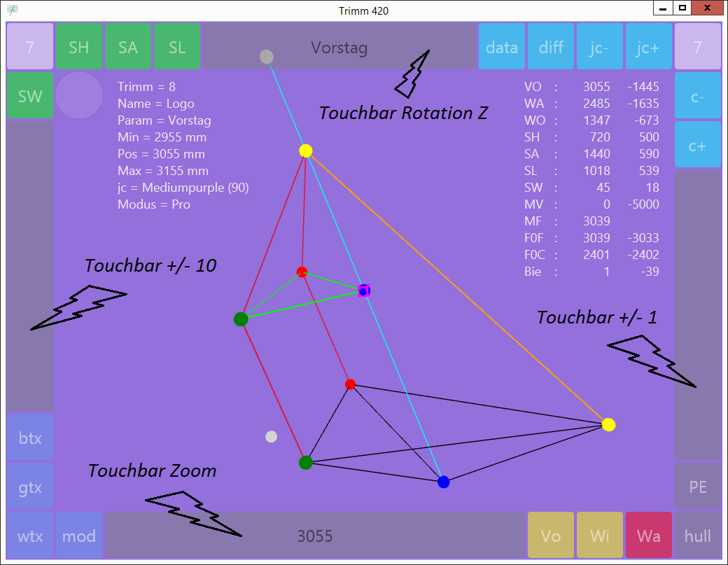Increase color index with jc+

[x=649, y=47]
